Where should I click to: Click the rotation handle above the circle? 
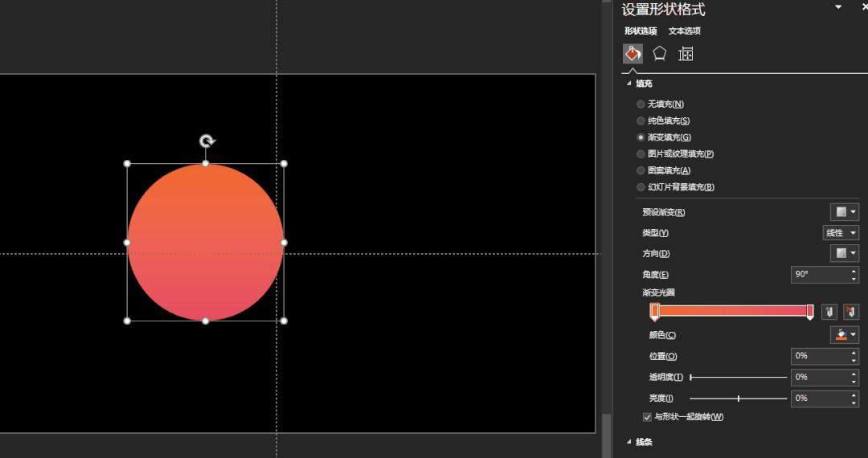pos(207,142)
